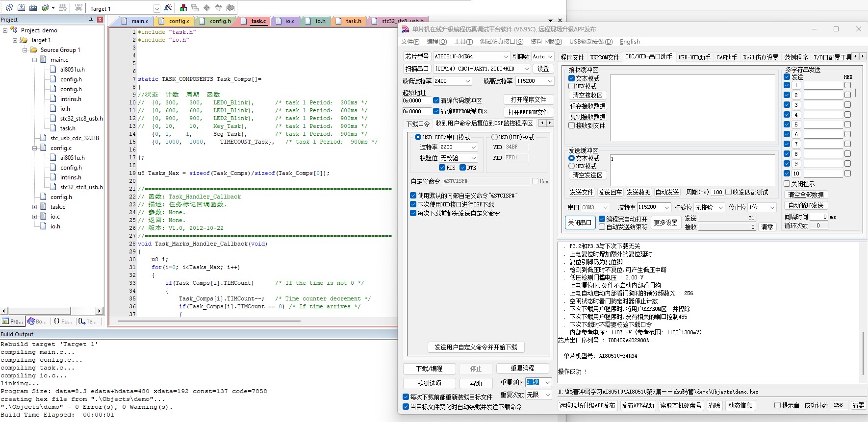Click the Rebuild all target files icon
The image size is (868, 422).
coord(33,8)
